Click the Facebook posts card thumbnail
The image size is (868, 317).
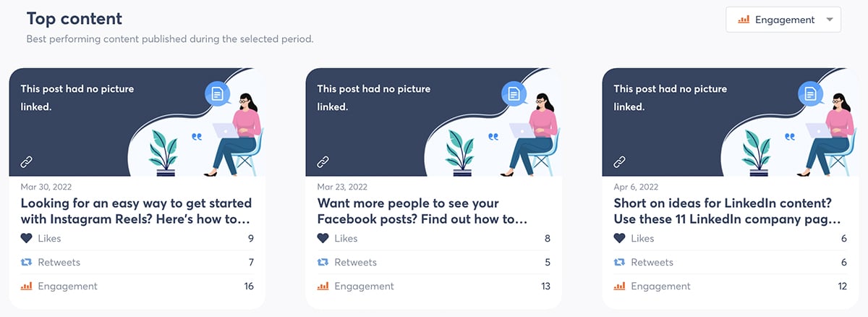(x=433, y=122)
